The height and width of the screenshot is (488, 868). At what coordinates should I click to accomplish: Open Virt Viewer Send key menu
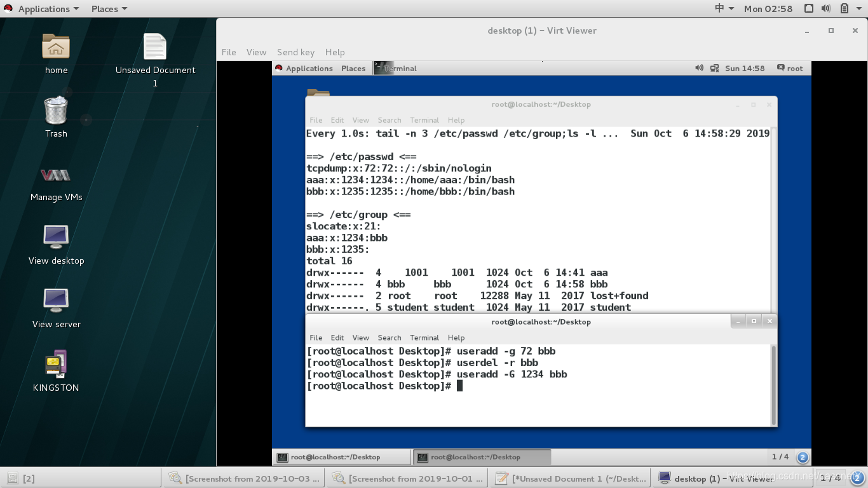point(295,52)
